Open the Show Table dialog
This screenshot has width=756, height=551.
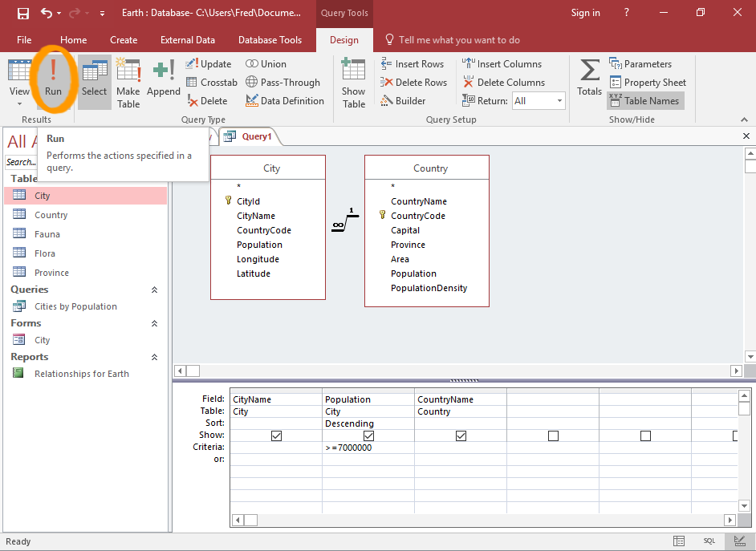(353, 83)
